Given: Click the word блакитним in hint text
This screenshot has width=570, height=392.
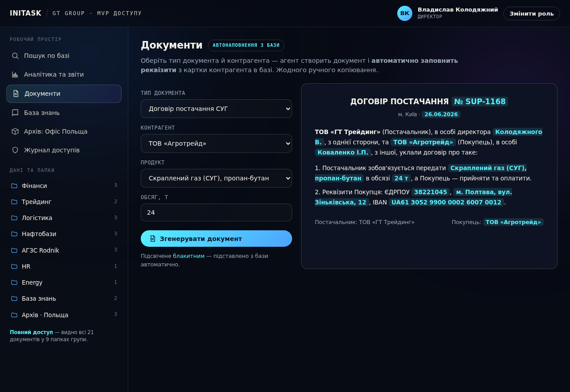Looking at the screenshot, I should pyautogui.click(x=189, y=256).
